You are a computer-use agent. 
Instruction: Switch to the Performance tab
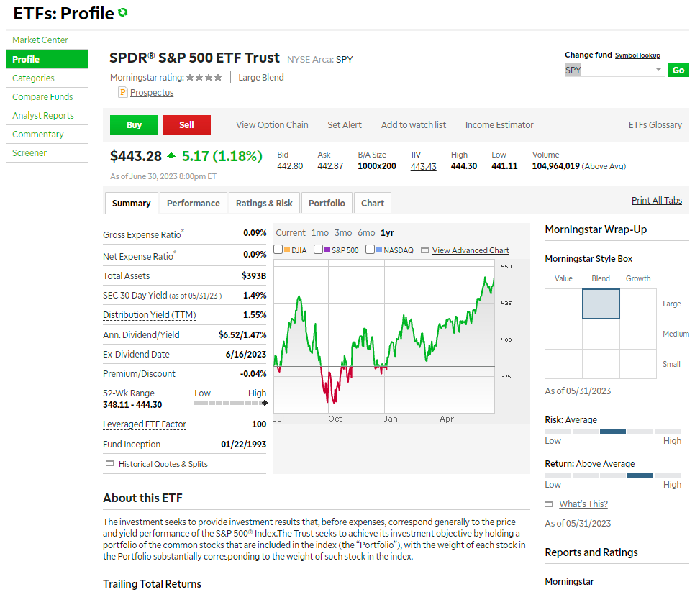(x=194, y=203)
